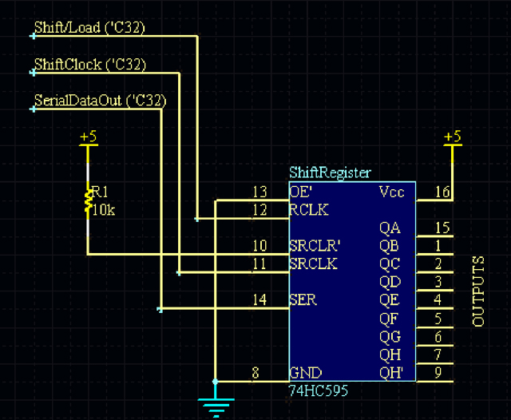Select the ShiftRegister component name label

[330, 173]
